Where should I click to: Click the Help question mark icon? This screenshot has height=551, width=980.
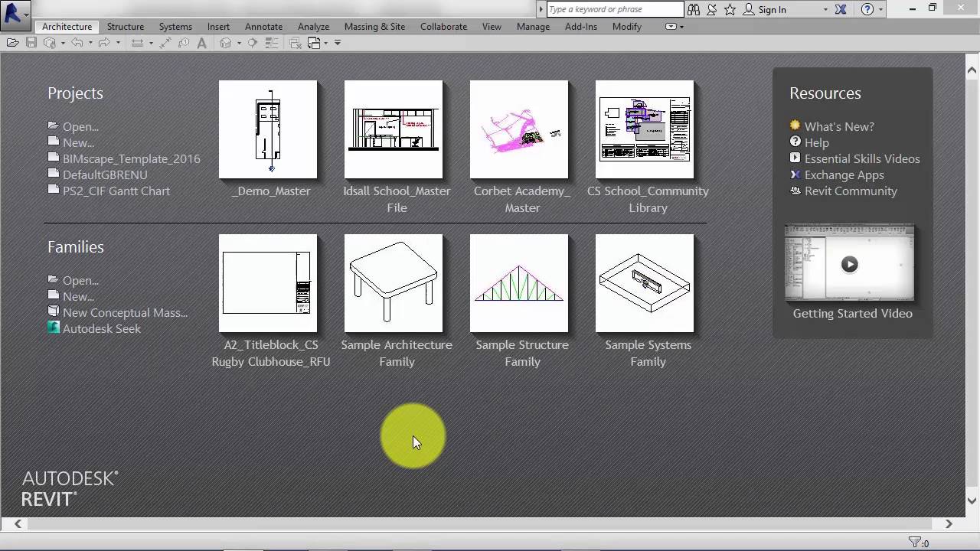coord(867,9)
